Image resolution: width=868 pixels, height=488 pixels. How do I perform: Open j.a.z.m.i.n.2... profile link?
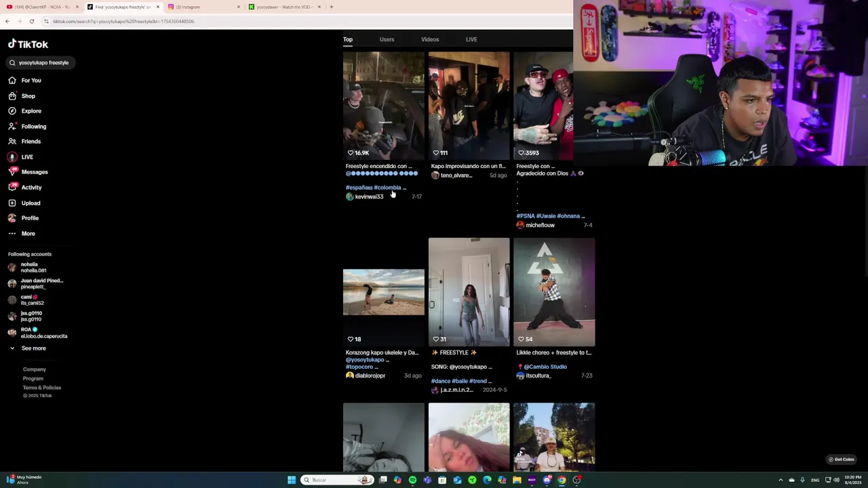coord(452,390)
